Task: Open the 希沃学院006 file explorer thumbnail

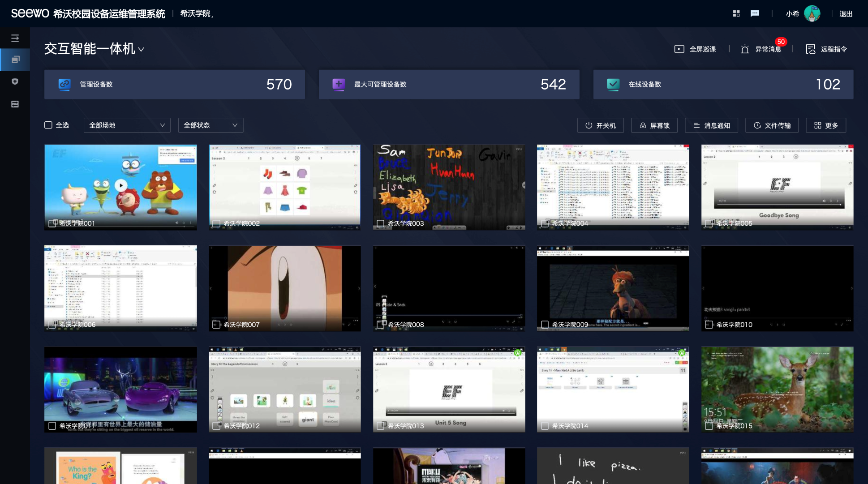Action: click(x=120, y=288)
